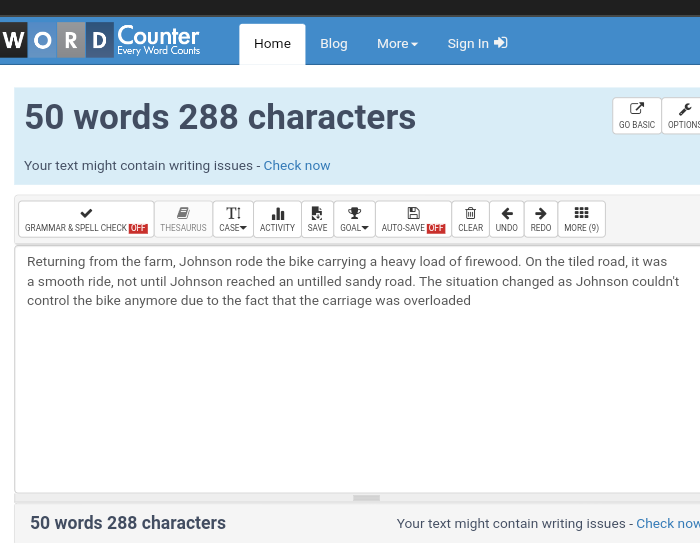Click the Undo arrow button
The width and height of the screenshot is (700, 543).
(507, 219)
